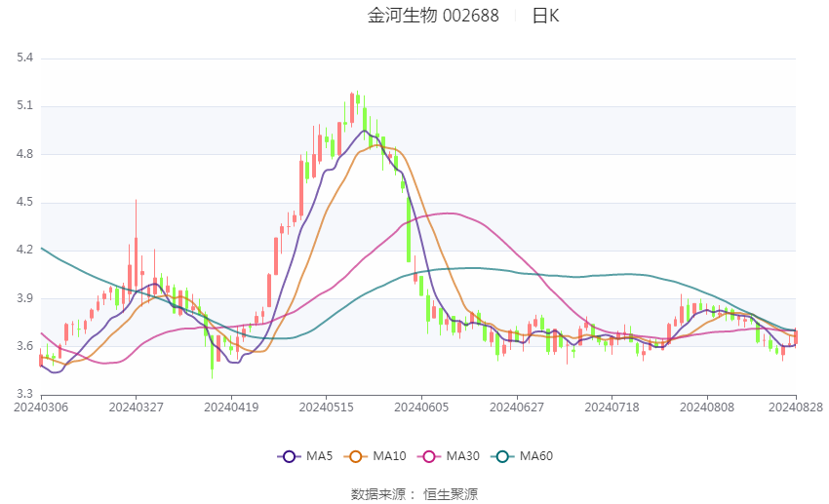Click the MA60 line start near 4.2
This screenshot has height=504, width=829.
pyautogui.click(x=42, y=248)
